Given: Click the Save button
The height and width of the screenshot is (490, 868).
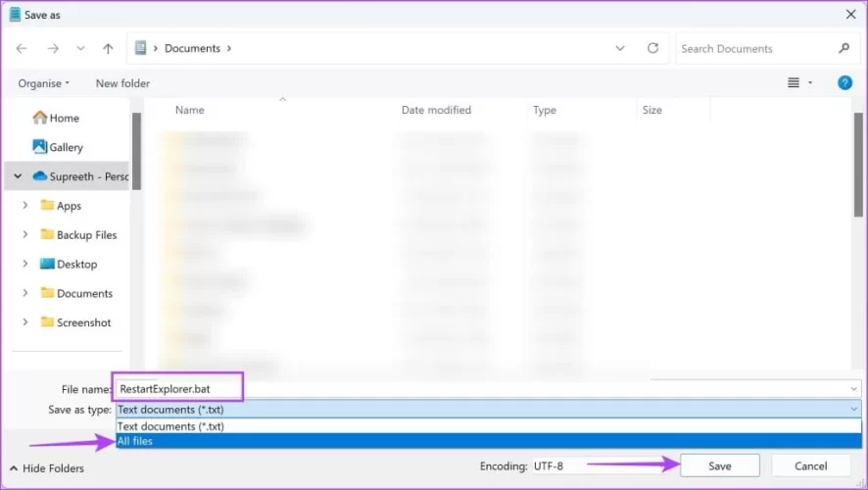Looking at the screenshot, I should tap(719, 465).
